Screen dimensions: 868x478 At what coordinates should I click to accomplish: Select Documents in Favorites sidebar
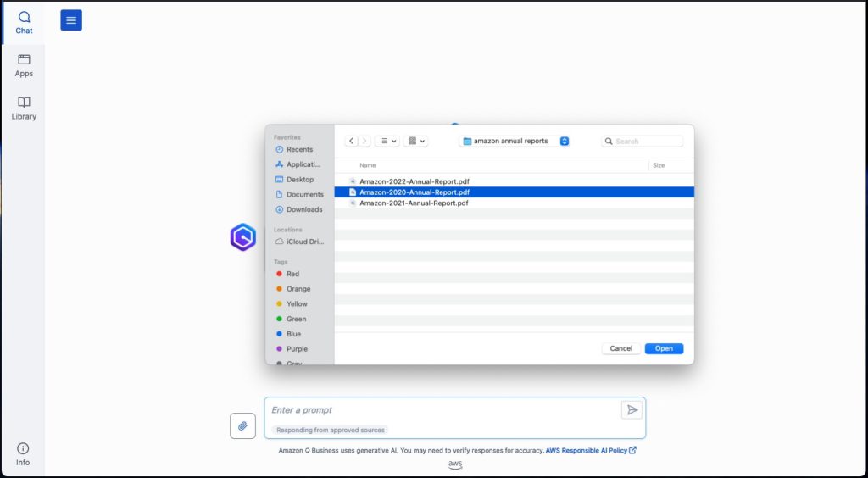coord(299,194)
